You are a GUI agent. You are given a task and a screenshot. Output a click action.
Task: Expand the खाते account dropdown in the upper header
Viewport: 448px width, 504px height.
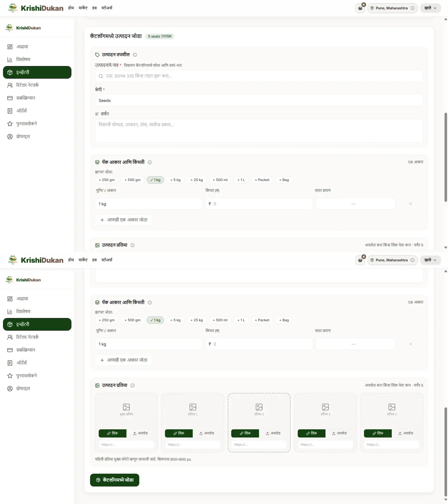pos(430,8)
